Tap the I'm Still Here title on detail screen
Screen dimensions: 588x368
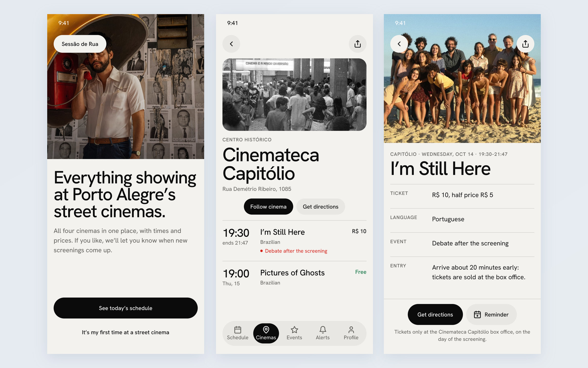click(x=440, y=169)
